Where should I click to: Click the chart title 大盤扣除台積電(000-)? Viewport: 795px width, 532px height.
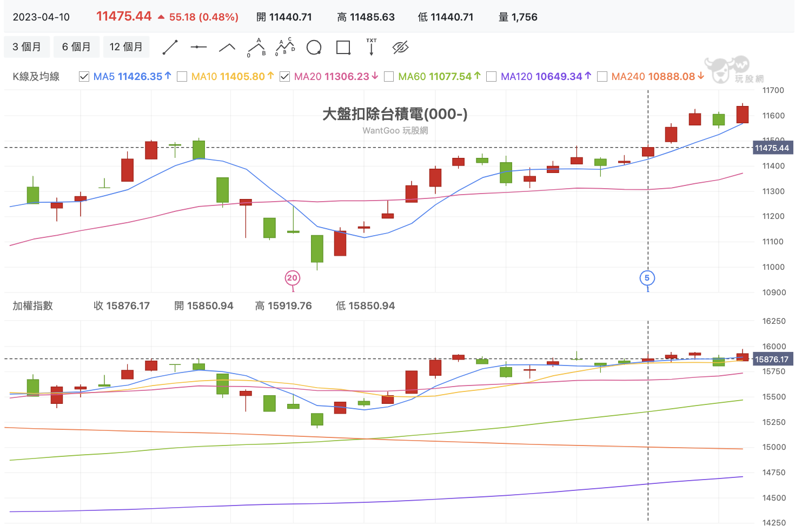395,114
